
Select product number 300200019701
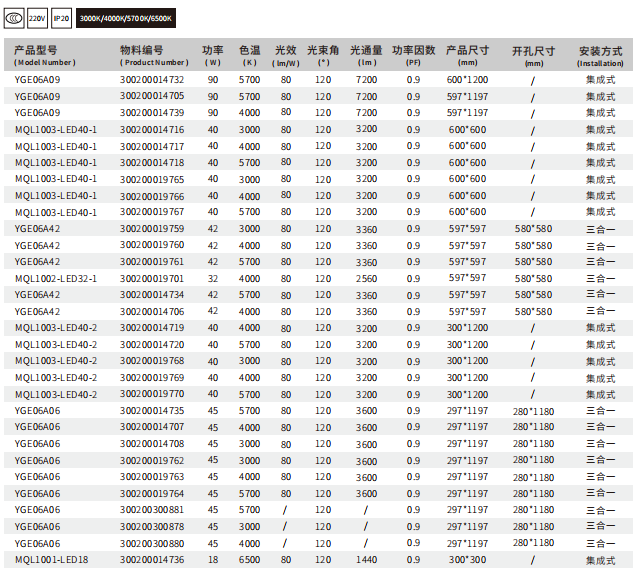[x=152, y=279]
